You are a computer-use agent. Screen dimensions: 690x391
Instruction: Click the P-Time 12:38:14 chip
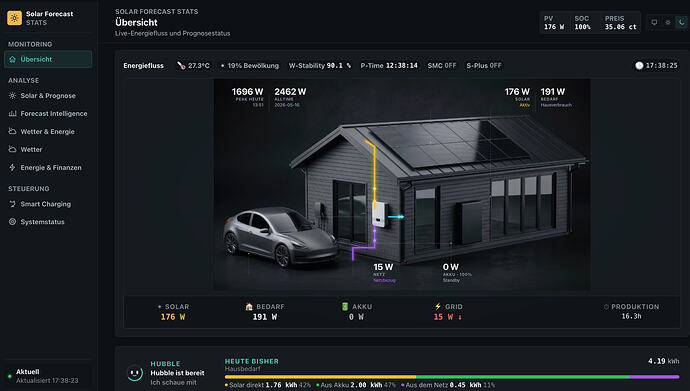(389, 66)
